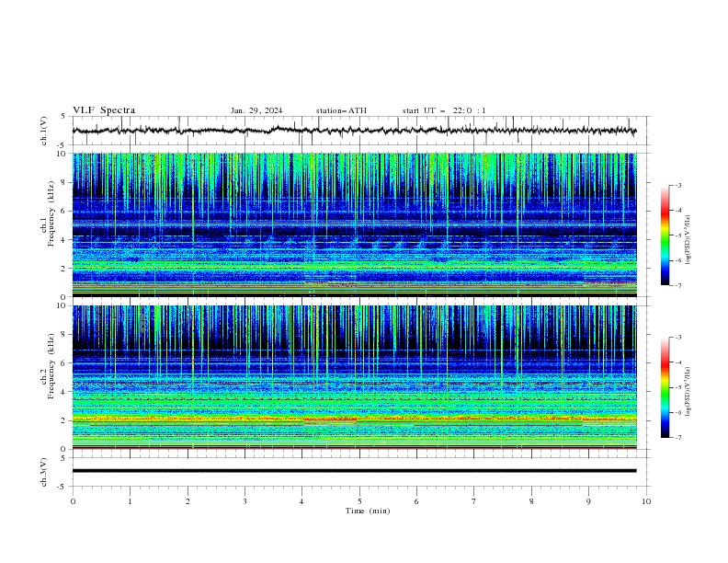Click the "1" minute tick label

(x=130, y=501)
